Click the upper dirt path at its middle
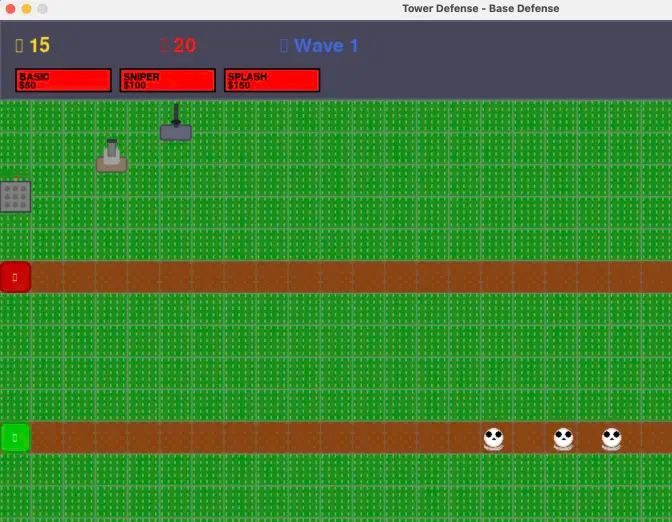The height and width of the screenshot is (522, 672). click(x=336, y=277)
